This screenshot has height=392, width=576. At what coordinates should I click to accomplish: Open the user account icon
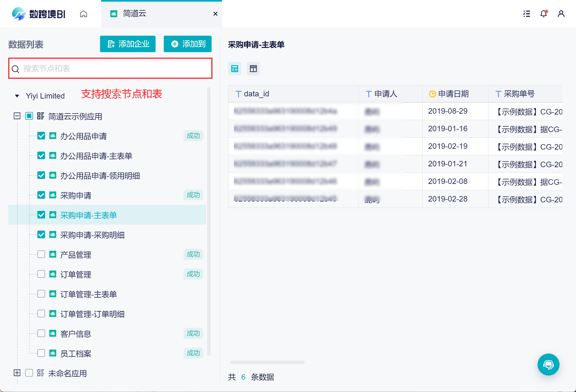point(561,14)
